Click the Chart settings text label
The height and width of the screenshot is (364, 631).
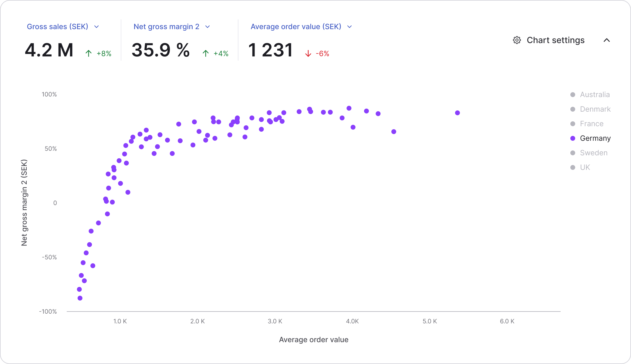pos(555,40)
